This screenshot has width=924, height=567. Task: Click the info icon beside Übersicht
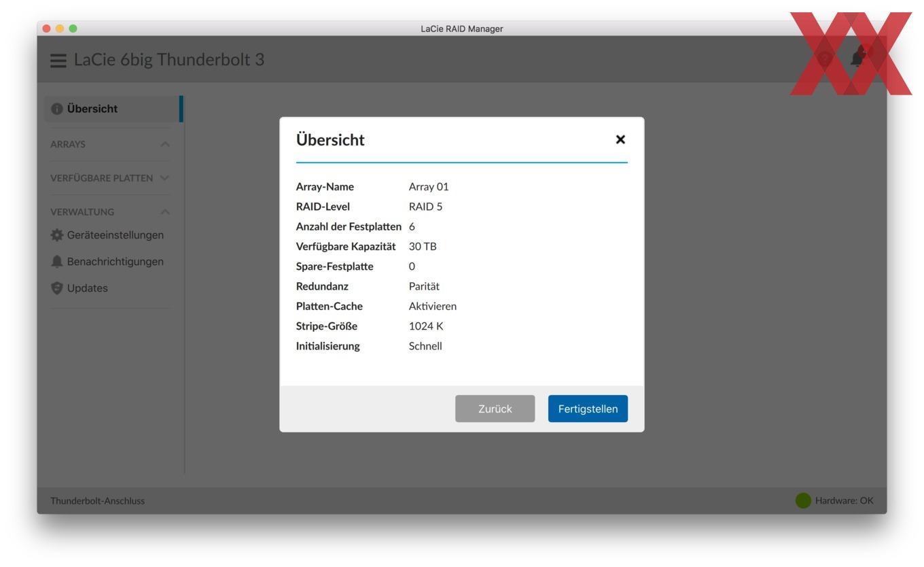point(57,109)
